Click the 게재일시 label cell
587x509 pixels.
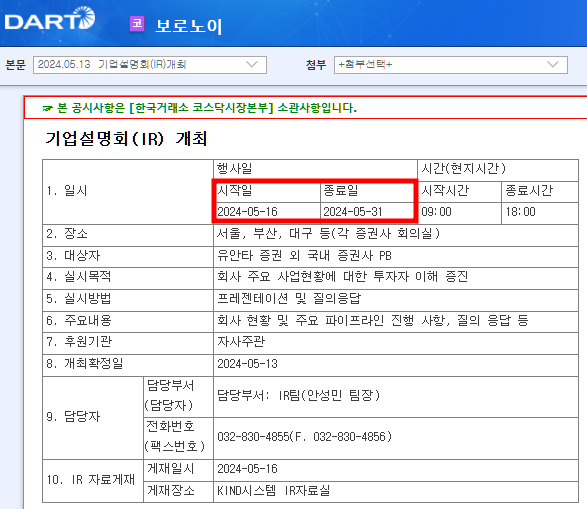(x=178, y=469)
